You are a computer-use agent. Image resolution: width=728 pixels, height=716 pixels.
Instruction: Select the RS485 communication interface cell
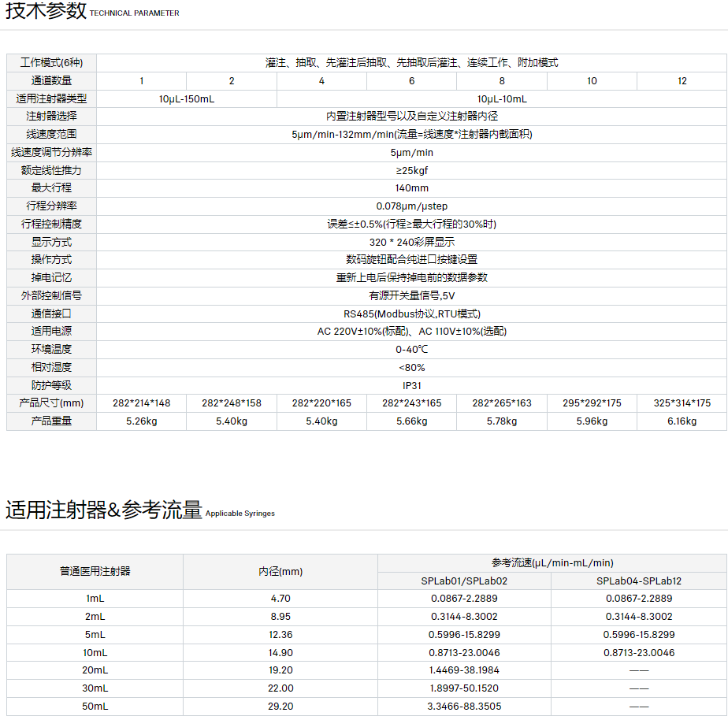pos(411,313)
